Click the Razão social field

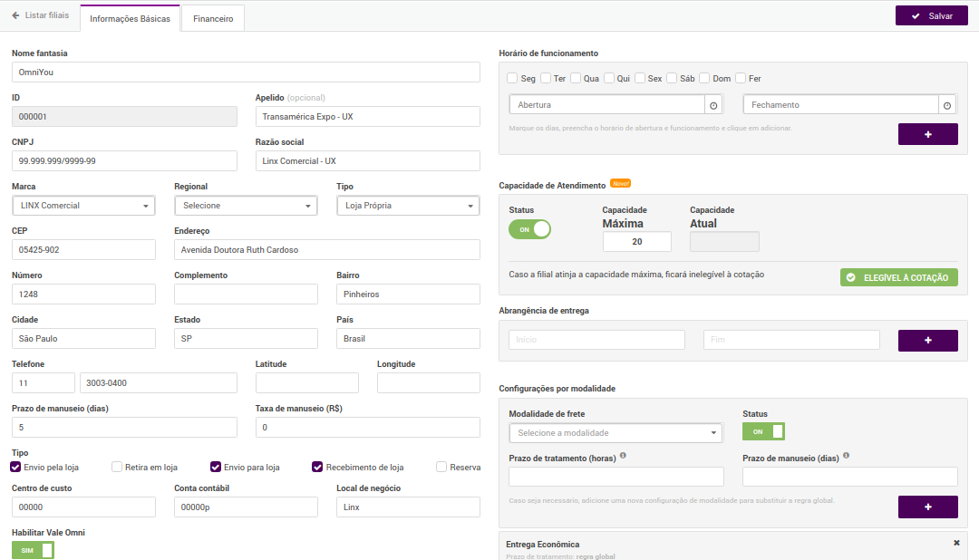tap(368, 161)
